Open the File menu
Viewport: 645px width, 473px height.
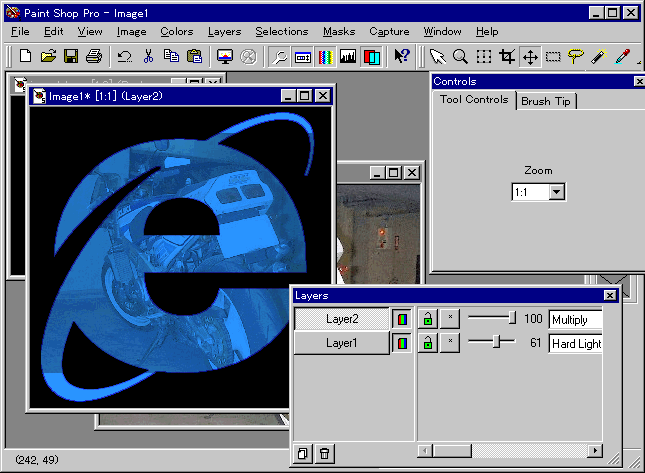tap(20, 32)
